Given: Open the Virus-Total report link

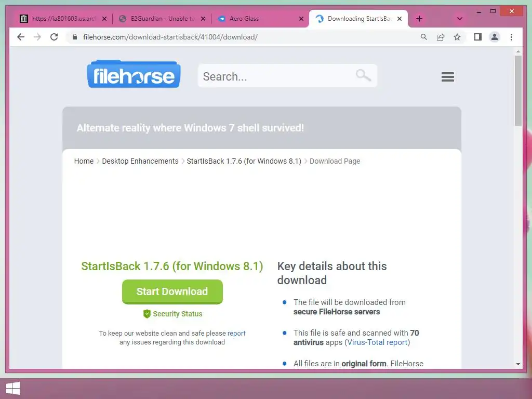Looking at the screenshot, I should [x=377, y=342].
